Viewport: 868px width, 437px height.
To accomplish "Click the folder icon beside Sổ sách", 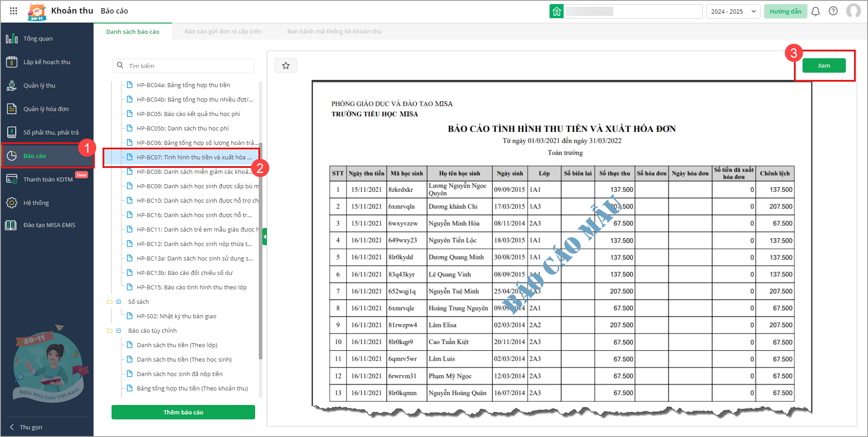I will tap(109, 302).
